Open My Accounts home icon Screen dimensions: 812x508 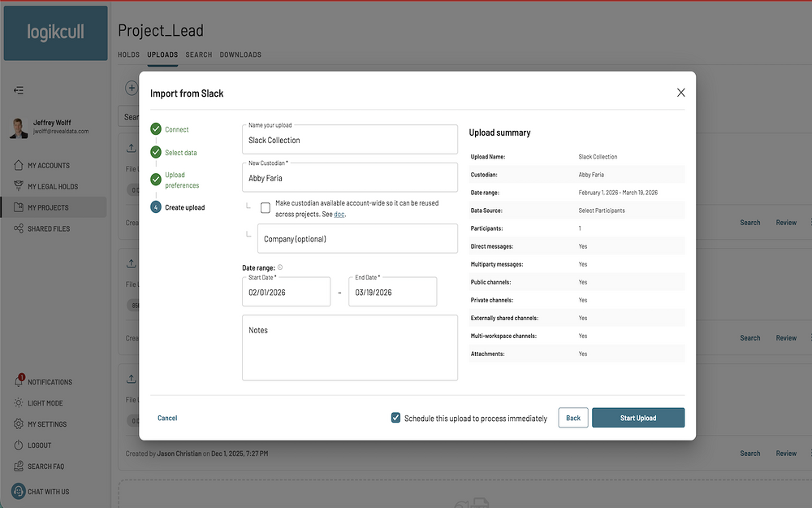point(19,165)
